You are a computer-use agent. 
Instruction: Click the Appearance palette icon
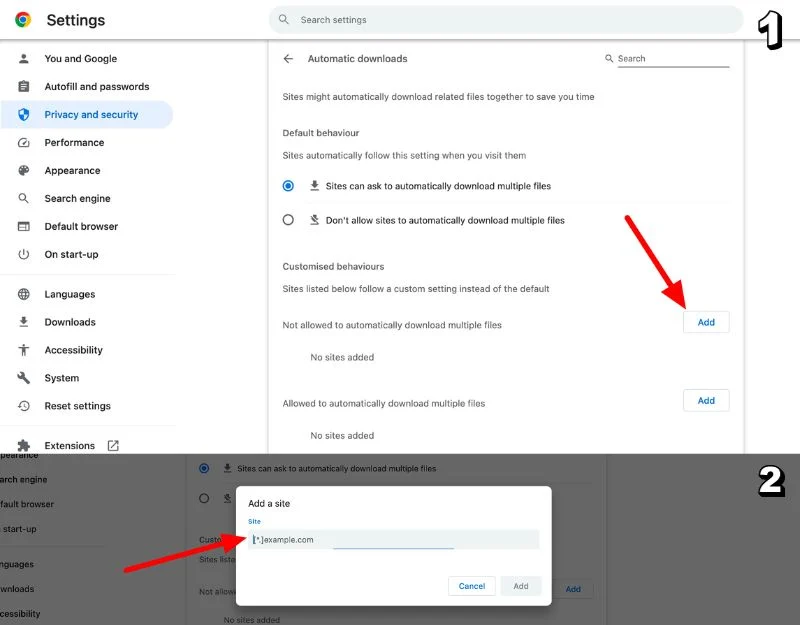23,170
